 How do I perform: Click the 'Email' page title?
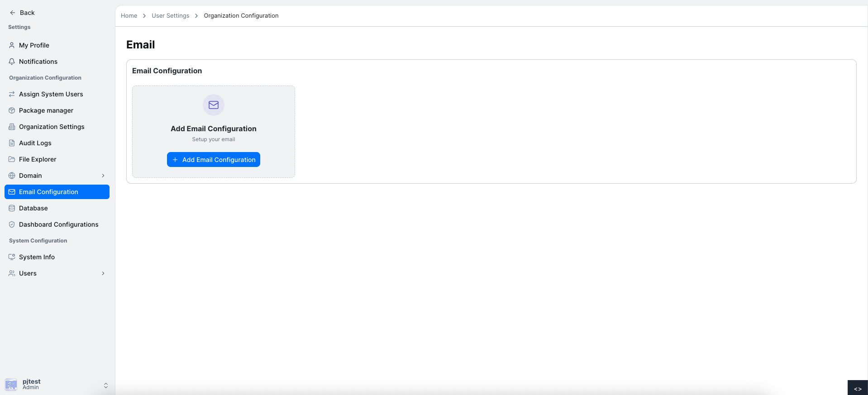pos(141,45)
